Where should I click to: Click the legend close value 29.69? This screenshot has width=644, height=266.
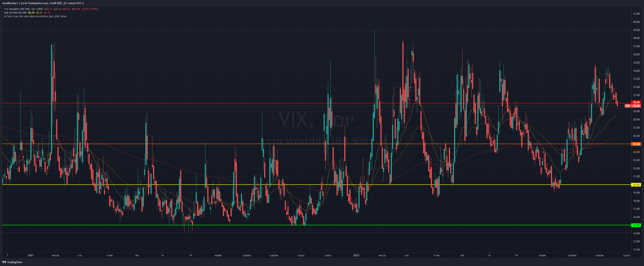pyautogui.click(x=76, y=9)
